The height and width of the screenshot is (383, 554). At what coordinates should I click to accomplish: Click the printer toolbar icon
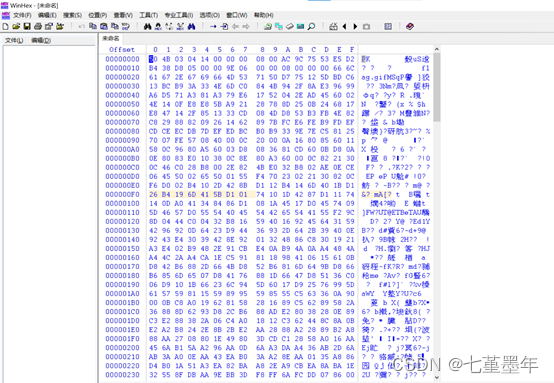click(x=38, y=26)
